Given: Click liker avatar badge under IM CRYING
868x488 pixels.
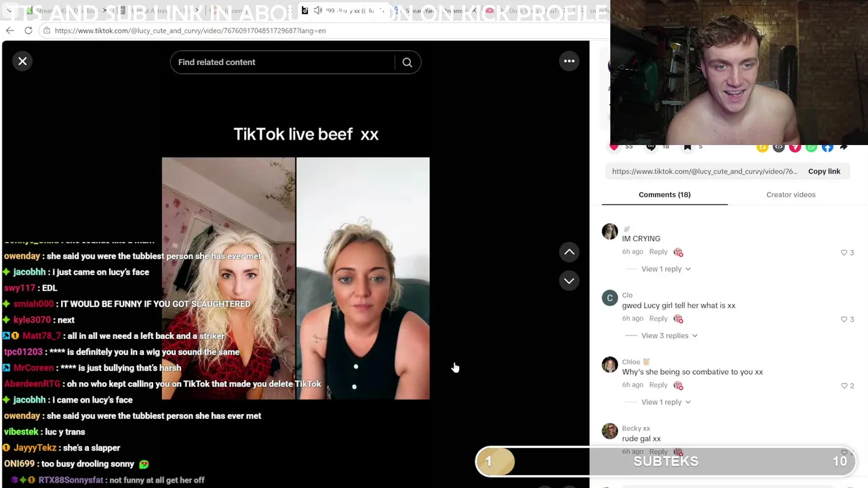Looking at the screenshot, I should [678, 252].
